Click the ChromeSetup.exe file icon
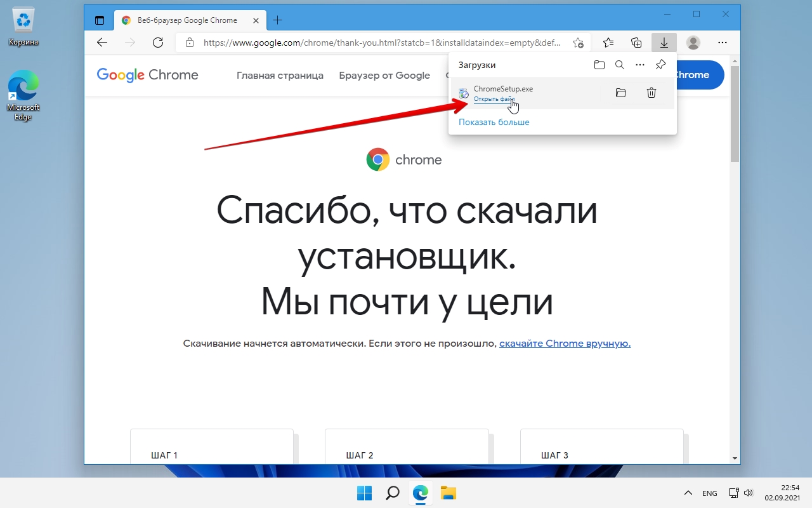The image size is (812, 508). click(x=464, y=93)
